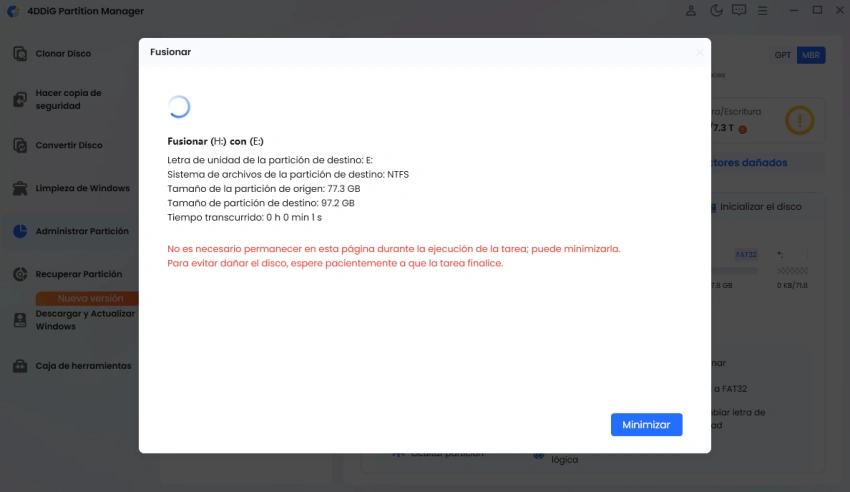
Task: Click the sectores dañados link
Action: [749, 163]
